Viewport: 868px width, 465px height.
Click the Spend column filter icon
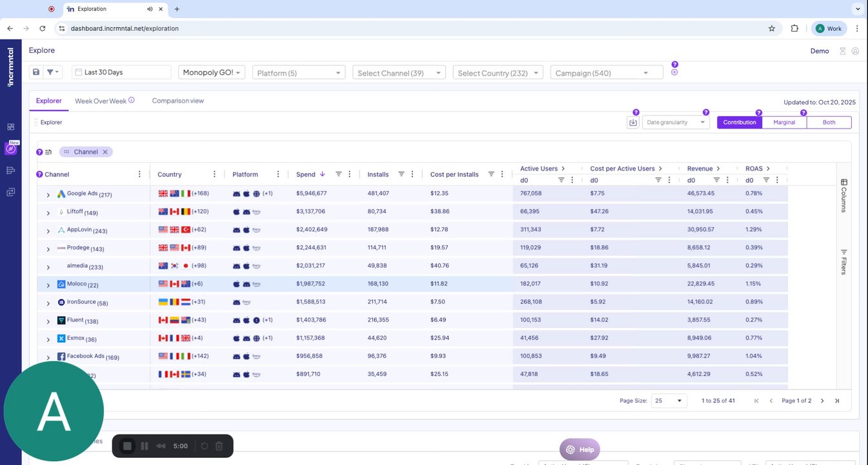coord(338,174)
